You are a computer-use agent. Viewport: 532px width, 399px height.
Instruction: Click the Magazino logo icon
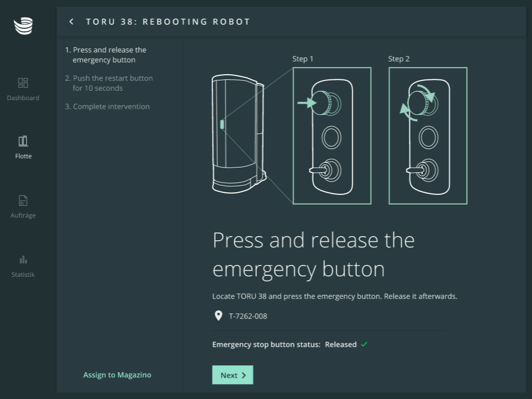coord(23,26)
